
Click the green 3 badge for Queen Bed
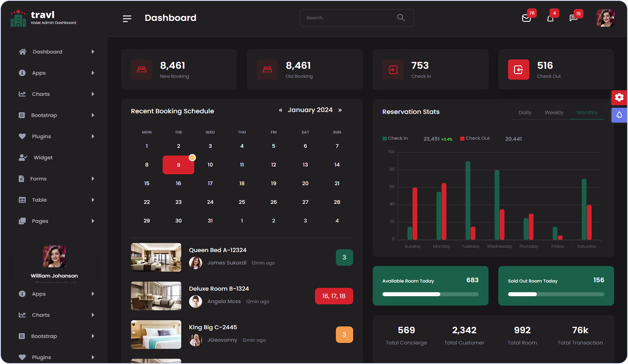click(x=344, y=258)
